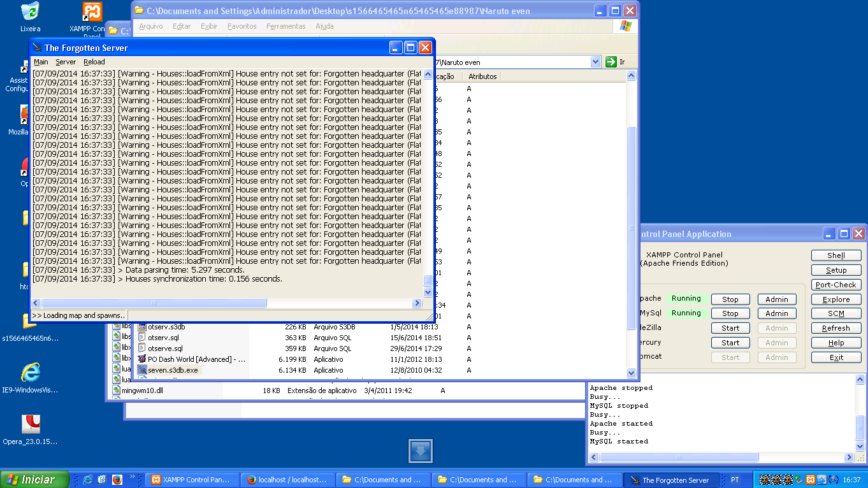This screenshot has height=488, width=868.
Task: Click the SCM button in XAMPP
Action: point(836,313)
